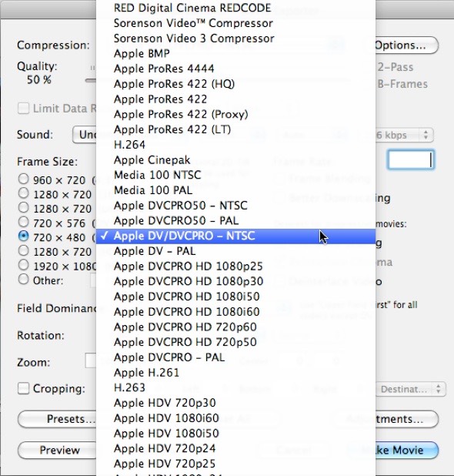This screenshot has width=454, height=476.
Task: Open the Sound format dropdown
Action: point(85,135)
